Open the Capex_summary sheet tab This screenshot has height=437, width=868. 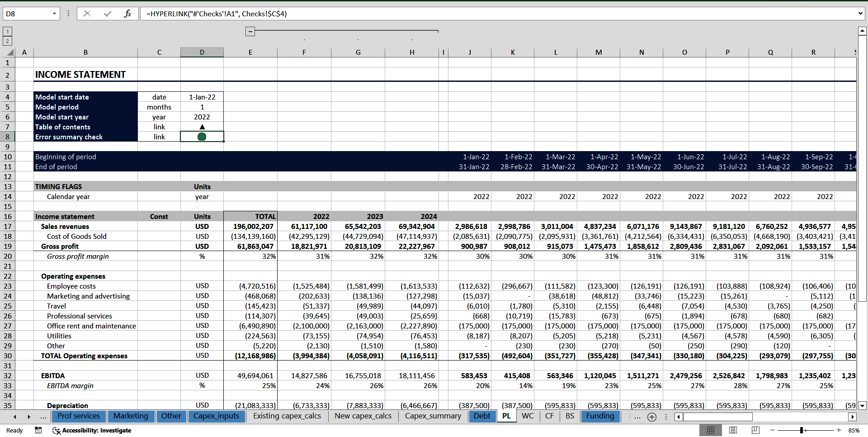[x=433, y=416]
